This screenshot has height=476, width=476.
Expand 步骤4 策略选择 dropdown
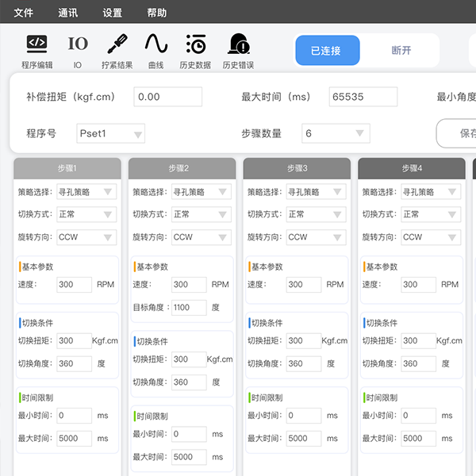[x=431, y=191]
